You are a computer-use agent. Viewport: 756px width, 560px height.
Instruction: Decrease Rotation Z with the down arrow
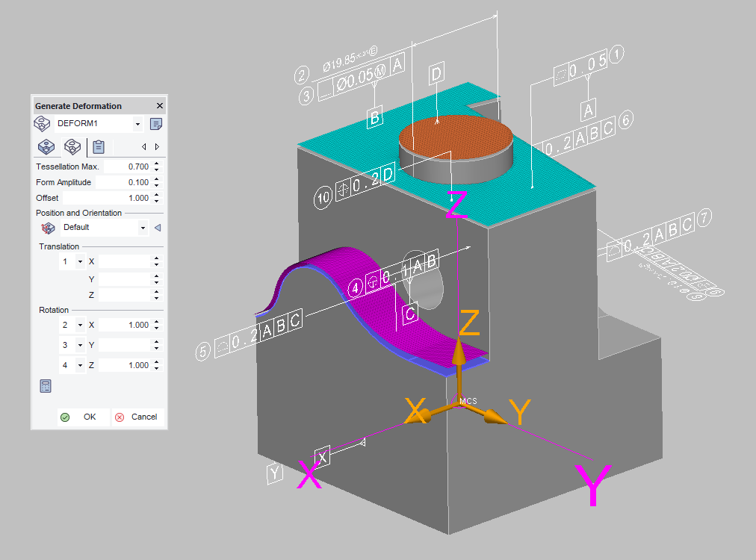click(157, 368)
